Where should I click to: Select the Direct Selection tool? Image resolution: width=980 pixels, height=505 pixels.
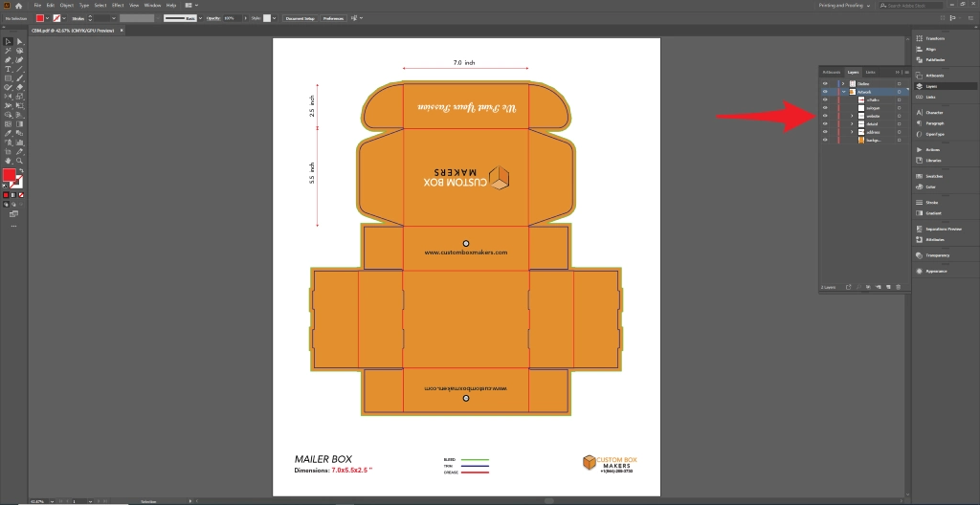coord(20,42)
